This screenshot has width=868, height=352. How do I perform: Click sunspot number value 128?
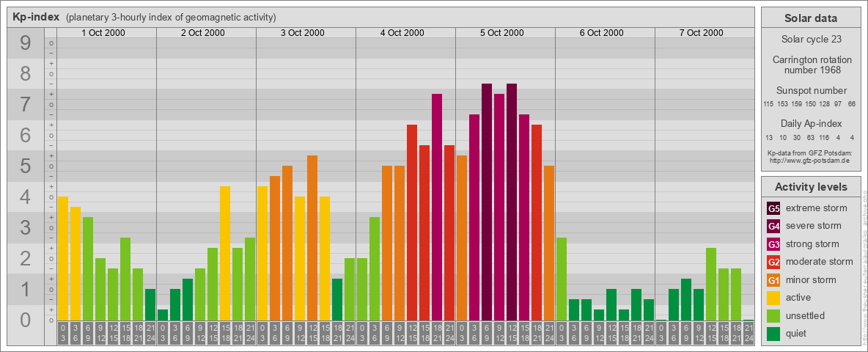824,104
